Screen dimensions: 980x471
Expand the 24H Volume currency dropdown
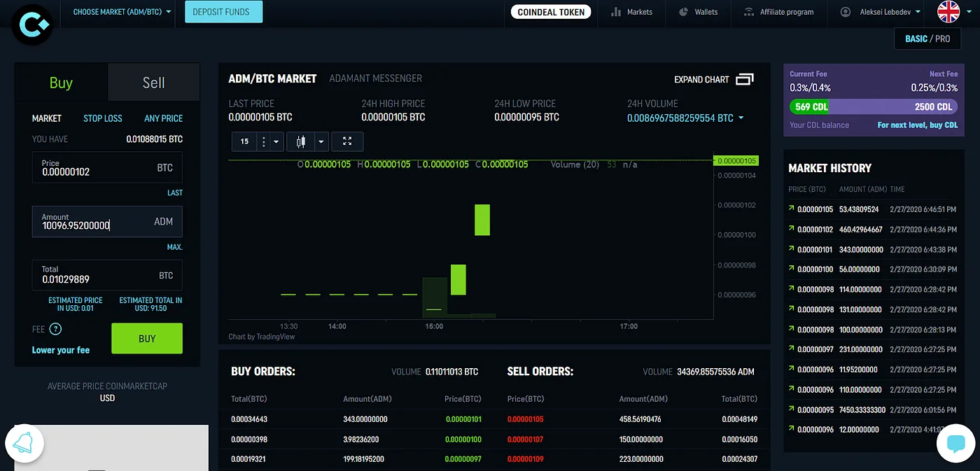tap(741, 118)
